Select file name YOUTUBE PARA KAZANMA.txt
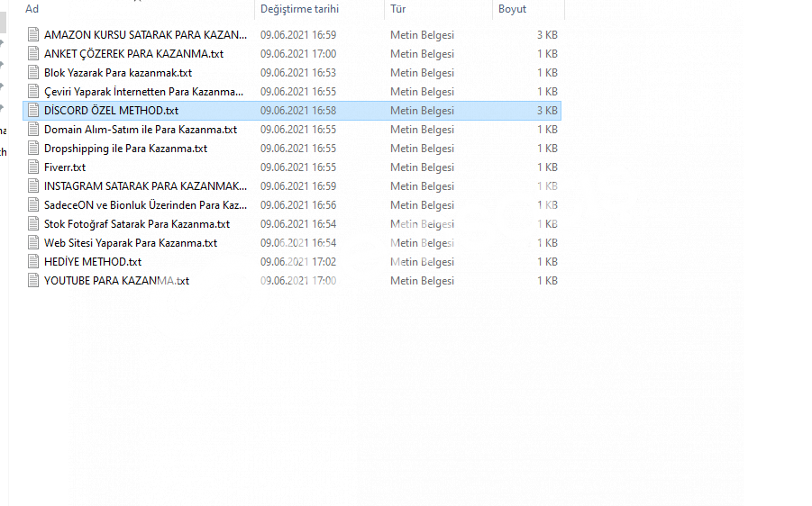Screen dimensions: 812x506 (x=116, y=280)
